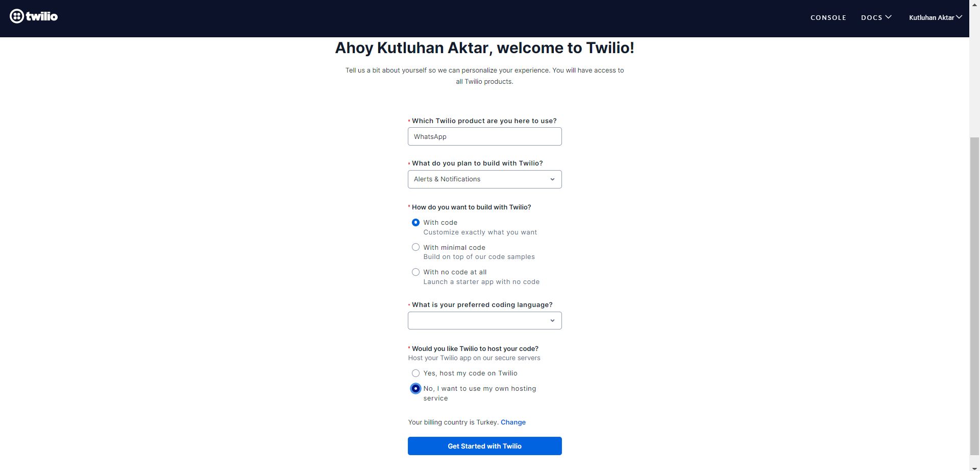
Task: Open the Docs dropdown chevron
Action: click(x=889, y=16)
